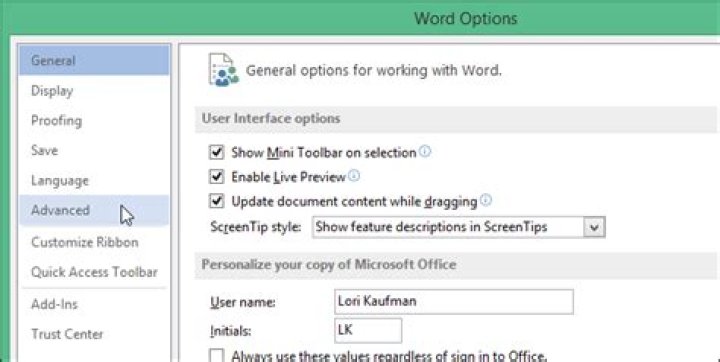Check Always use these values checkbox

[x=216, y=356]
